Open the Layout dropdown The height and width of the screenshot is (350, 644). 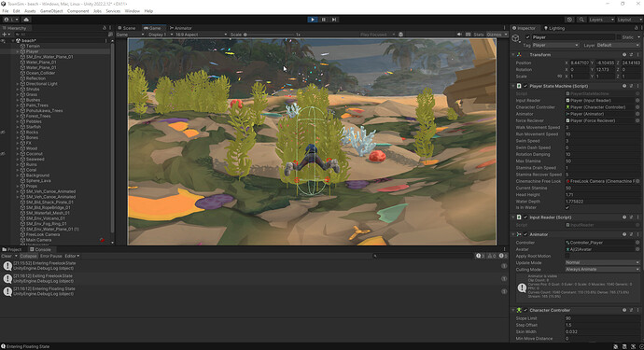(629, 20)
